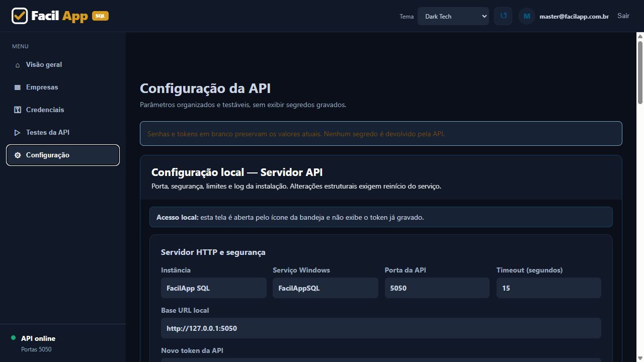This screenshot has width=644, height=362.
Task: Click the home icon for Visão geral
Action: (x=18, y=65)
